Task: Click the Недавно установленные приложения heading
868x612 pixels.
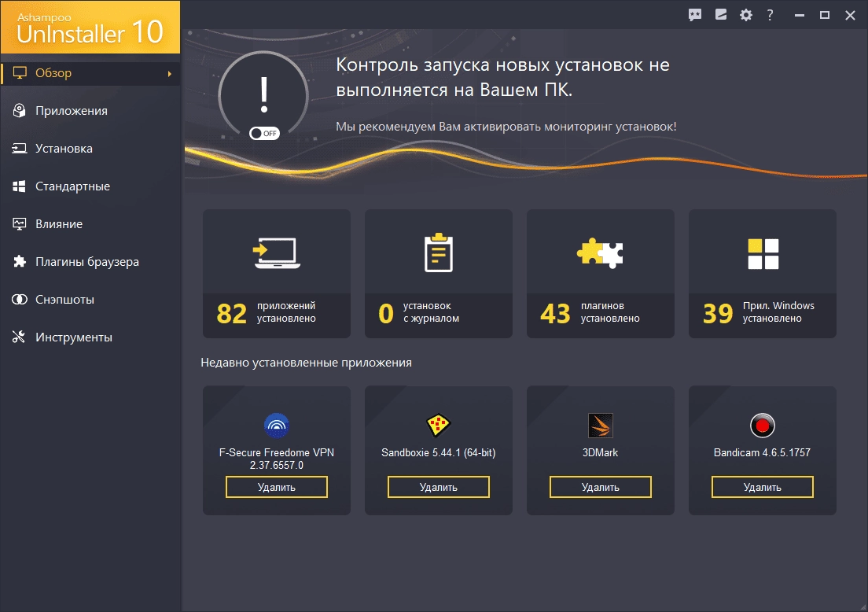Action: [x=306, y=363]
